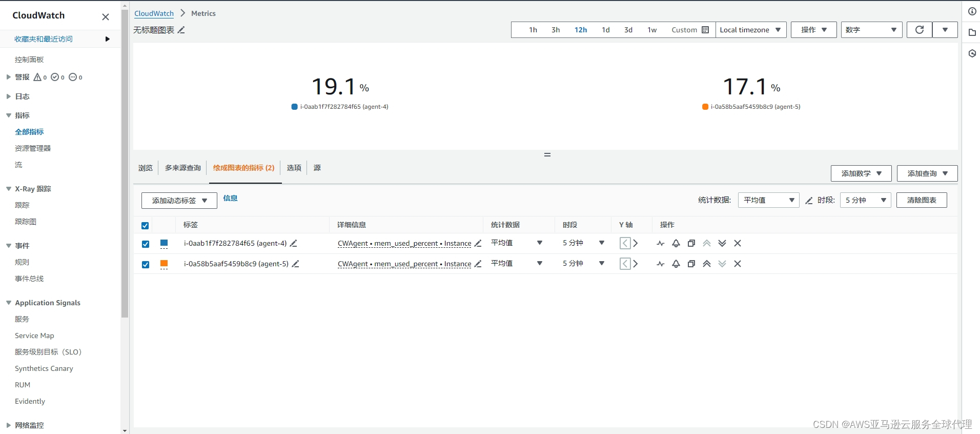The width and height of the screenshot is (980, 434).
Task: Open the refresh options dropdown arrow
Action: pos(945,30)
